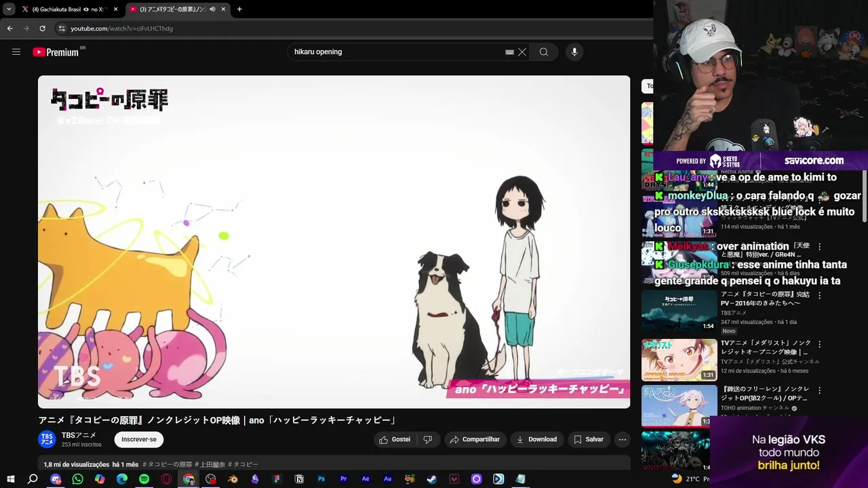Click 'TOHO animation チャンネル' channel text

[x=755, y=408]
